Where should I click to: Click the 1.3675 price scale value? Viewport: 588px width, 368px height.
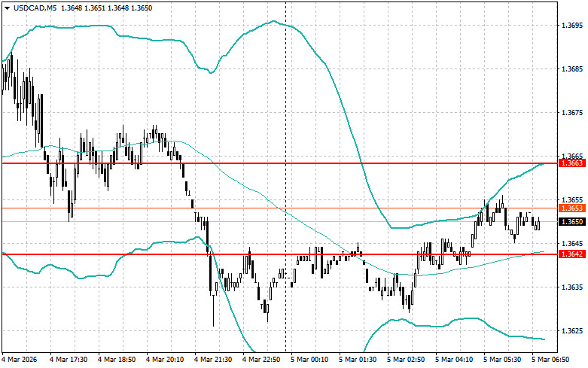(x=572, y=112)
